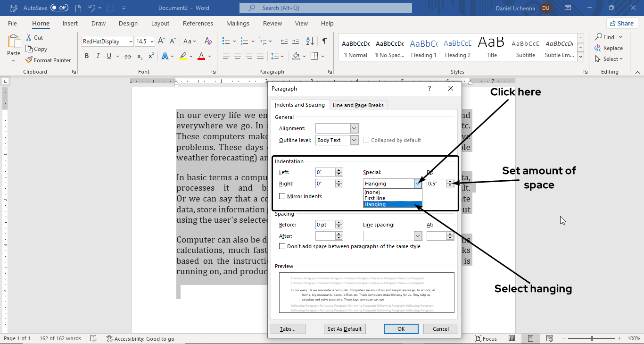Viewport: 644px width, 344px height.
Task: Check Don't add space between paragraphs
Action: pos(282,246)
